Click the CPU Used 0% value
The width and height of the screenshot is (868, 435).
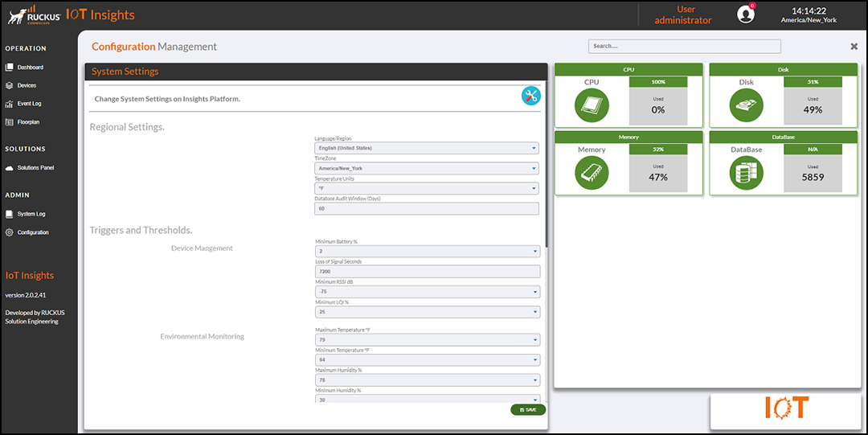click(658, 109)
